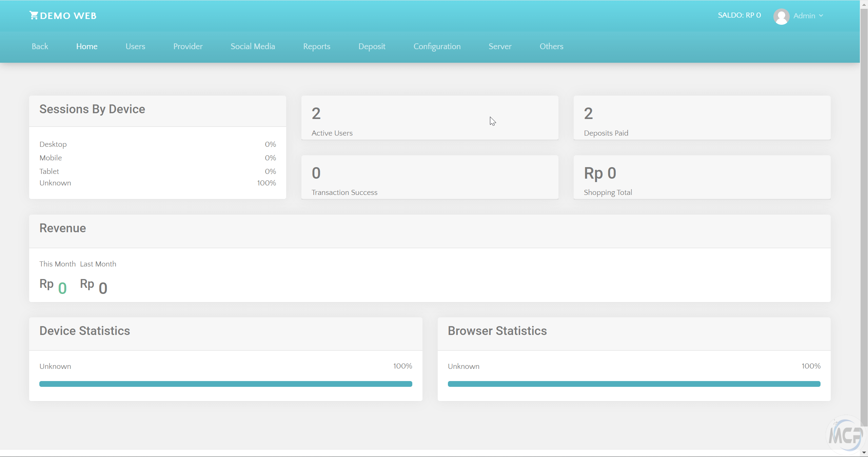Image resolution: width=868 pixels, height=457 pixels.
Task: Open the Others menu
Action: coord(551,46)
